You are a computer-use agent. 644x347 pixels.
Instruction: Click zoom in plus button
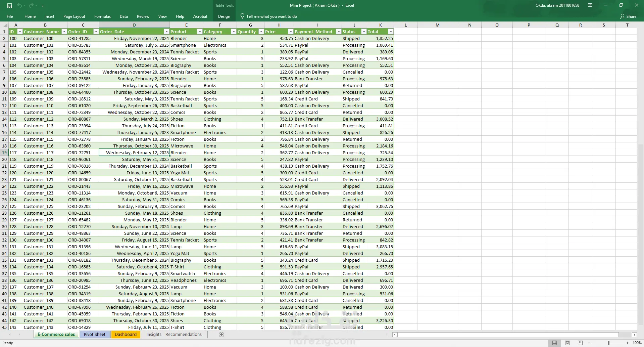[x=628, y=343]
